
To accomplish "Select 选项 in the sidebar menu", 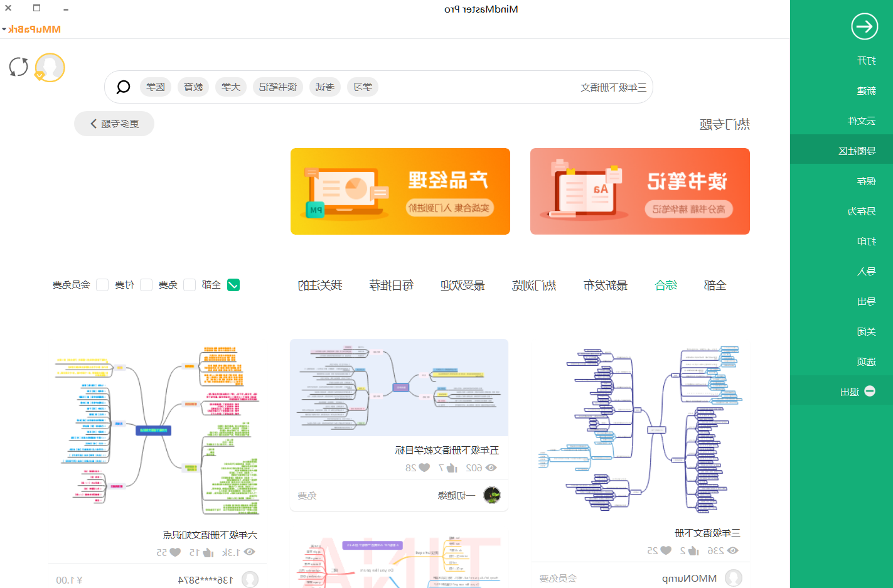I will click(842, 361).
